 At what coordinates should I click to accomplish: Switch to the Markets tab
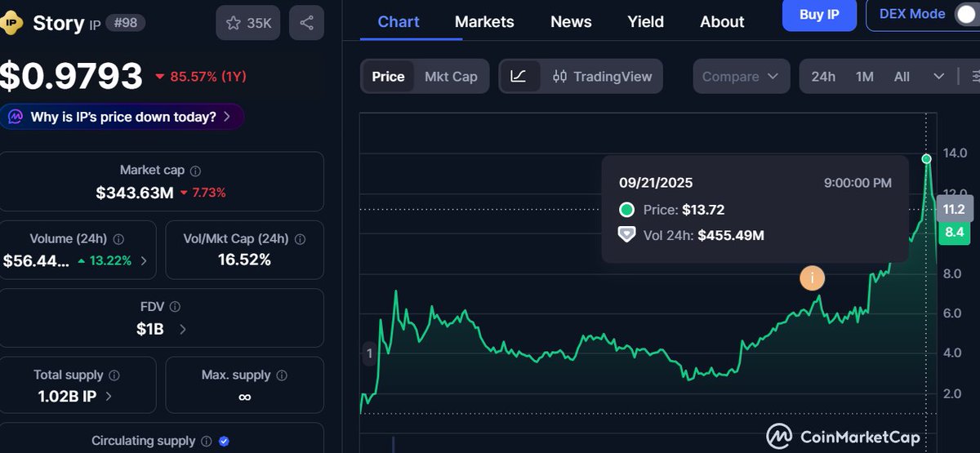point(484,22)
